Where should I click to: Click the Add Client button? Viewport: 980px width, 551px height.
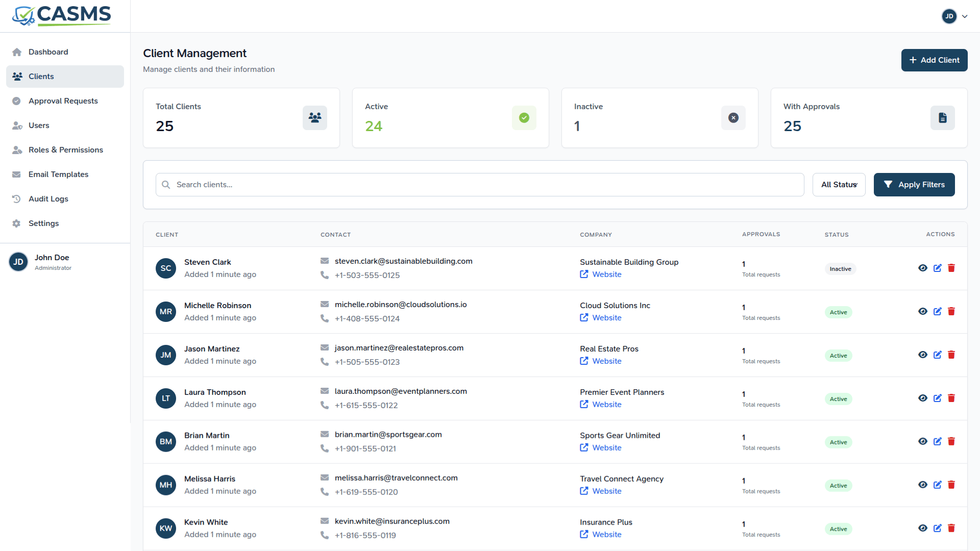934,60
